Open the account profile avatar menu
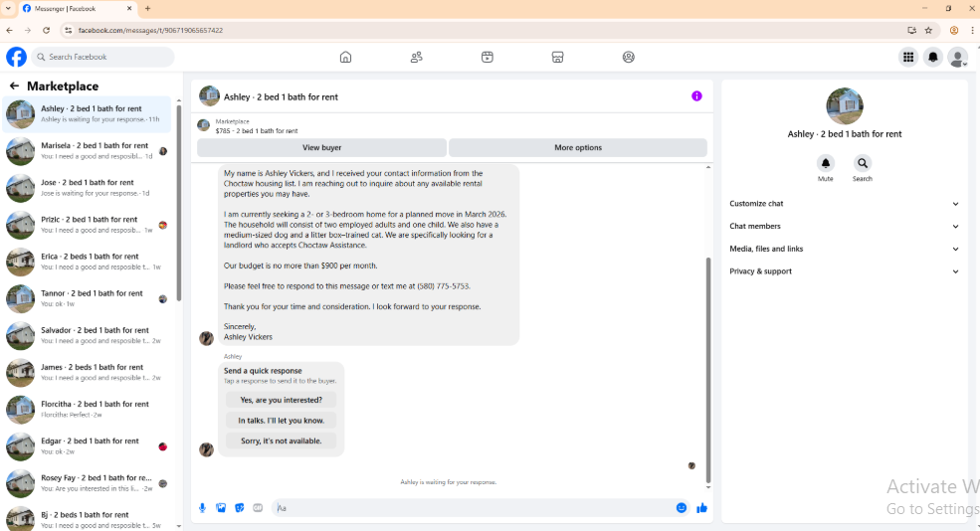 (x=957, y=57)
